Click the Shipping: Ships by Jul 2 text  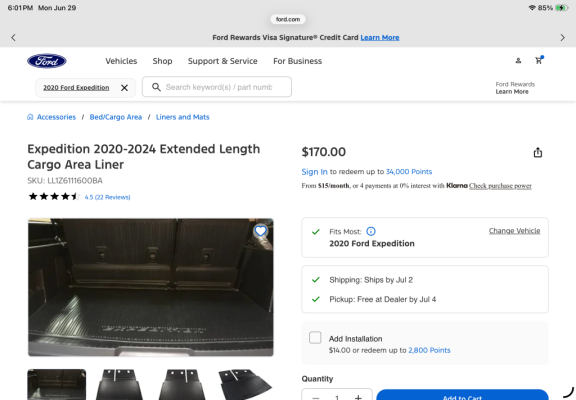[x=371, y=280]
